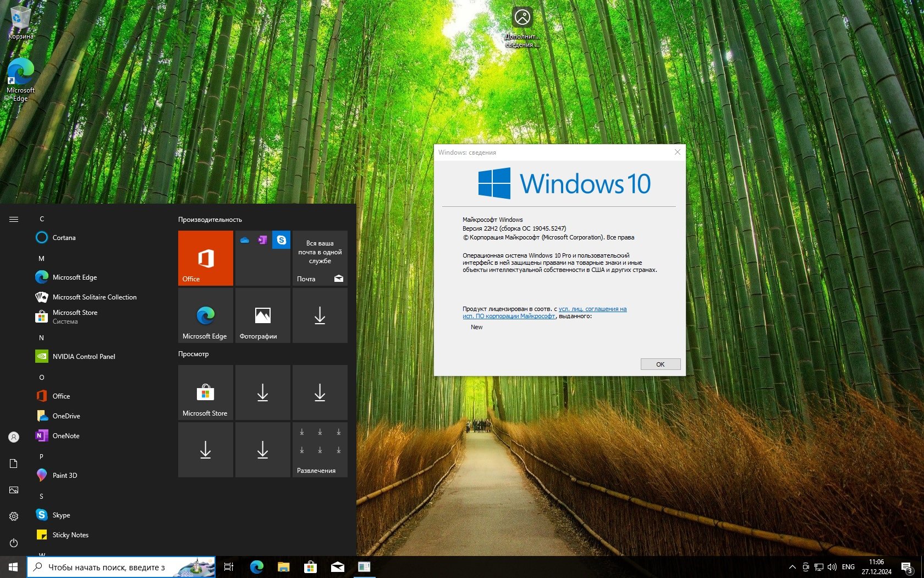
Task: Open File Explorer from the taskbar
Action: 283,567
